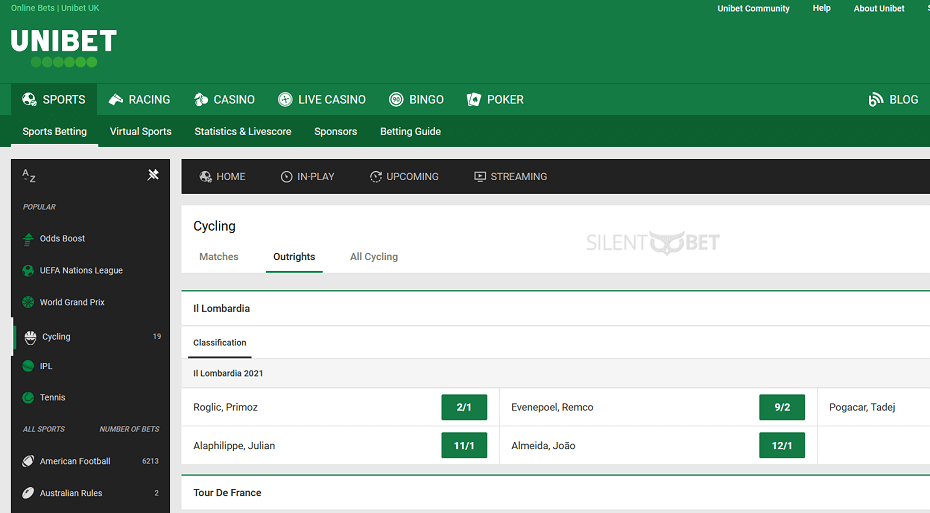Click the Unibet logo

tap(63, 47)
